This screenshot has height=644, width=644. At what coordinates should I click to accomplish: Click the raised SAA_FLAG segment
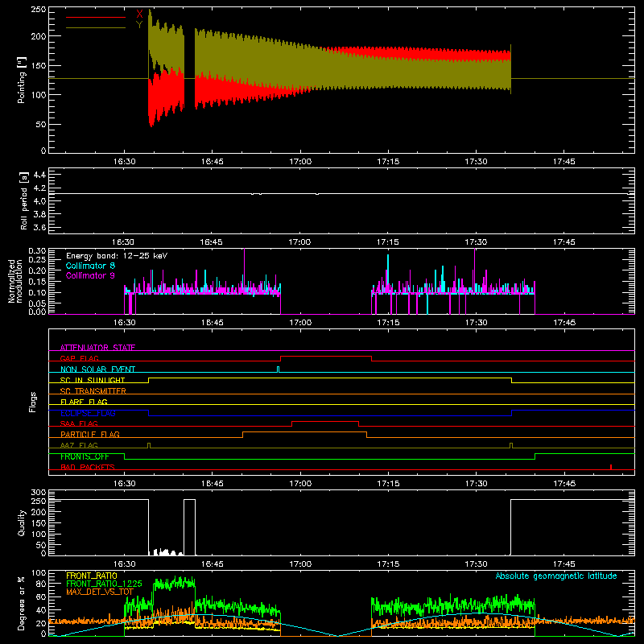coord(325,421)
